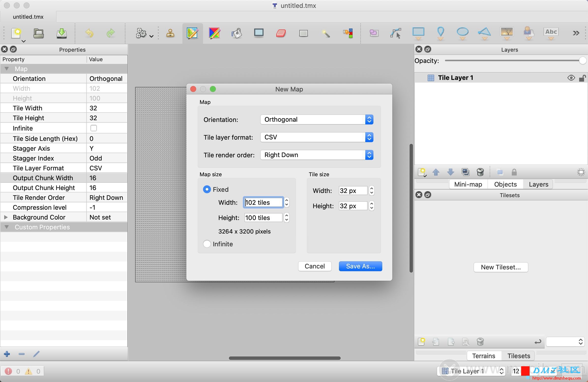Image resolution: width=588 pixels, height=382 pixels.
Task: Switch to the Layers tab
Action: click(538, 184)
